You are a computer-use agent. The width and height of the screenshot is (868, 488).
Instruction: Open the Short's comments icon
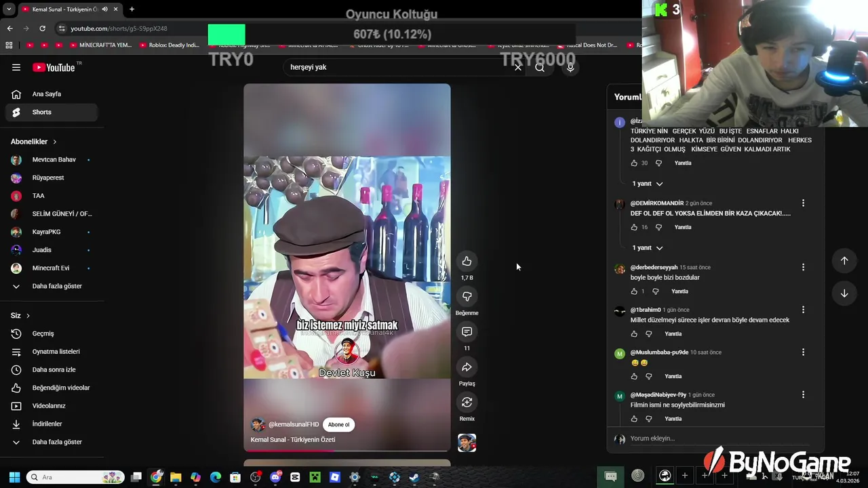pyautogui.click(x=467, y=332)
